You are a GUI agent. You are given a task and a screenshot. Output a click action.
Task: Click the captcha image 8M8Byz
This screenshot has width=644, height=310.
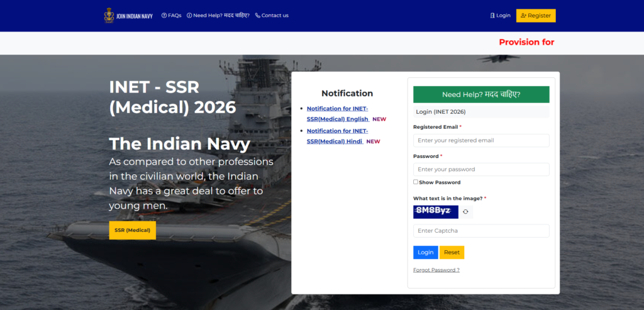point(436,212)
